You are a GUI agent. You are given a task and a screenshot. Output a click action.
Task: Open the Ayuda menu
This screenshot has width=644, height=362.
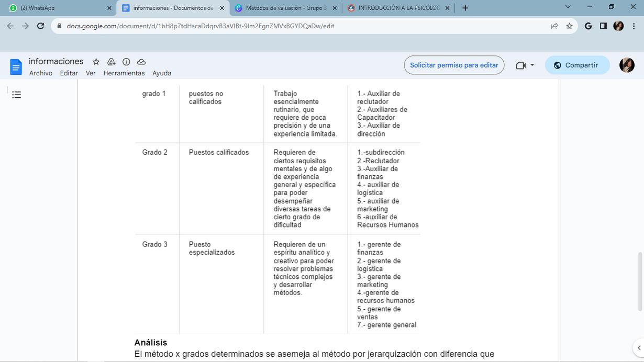[x=162, y=73]
